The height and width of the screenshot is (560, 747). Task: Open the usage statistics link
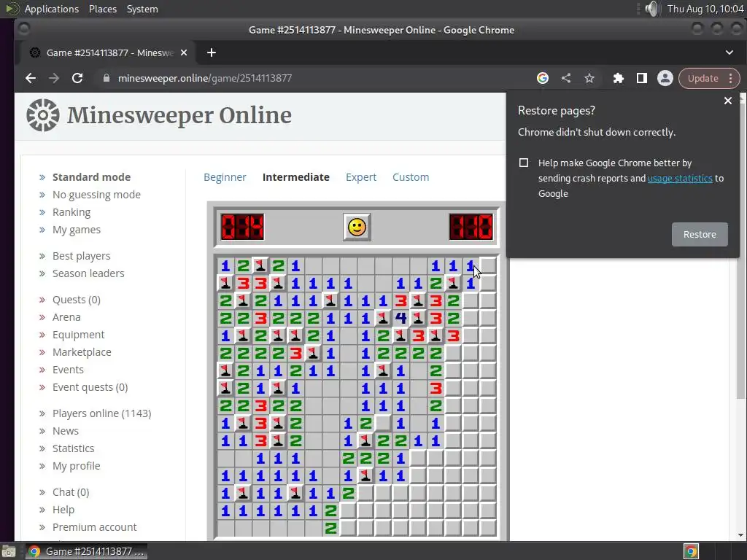(680, 178)
